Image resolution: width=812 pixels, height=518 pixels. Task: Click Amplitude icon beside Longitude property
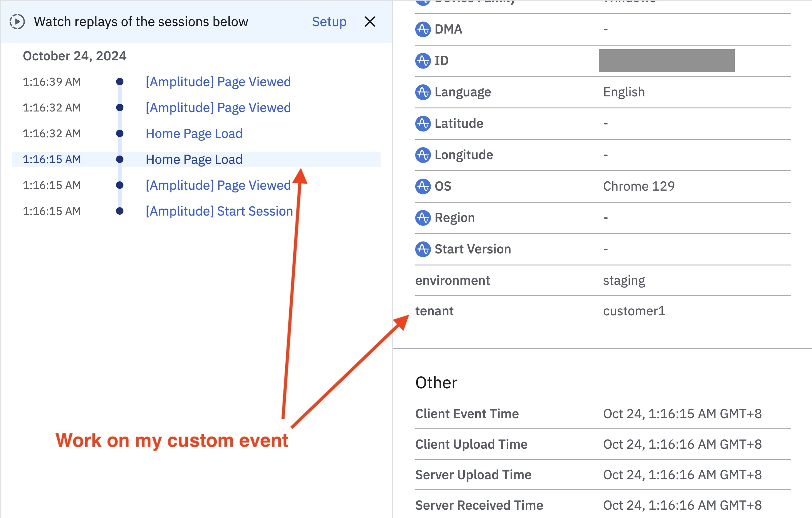coord(423,155)
